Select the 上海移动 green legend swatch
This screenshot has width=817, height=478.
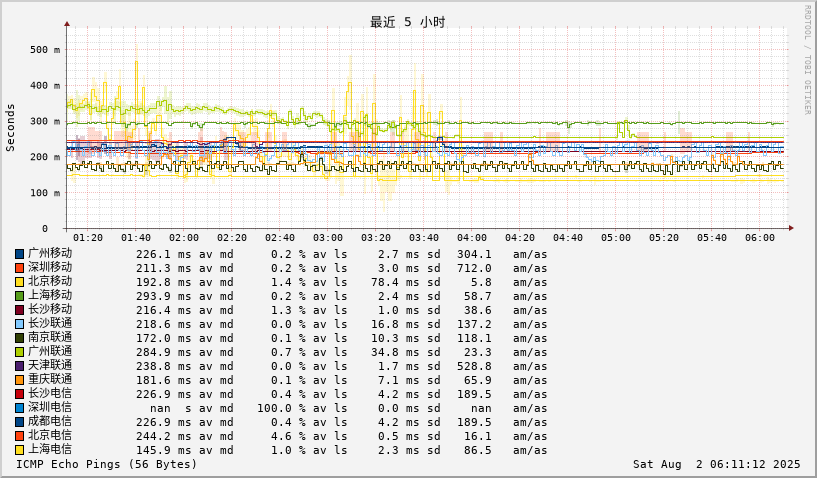tap(19, 297)
